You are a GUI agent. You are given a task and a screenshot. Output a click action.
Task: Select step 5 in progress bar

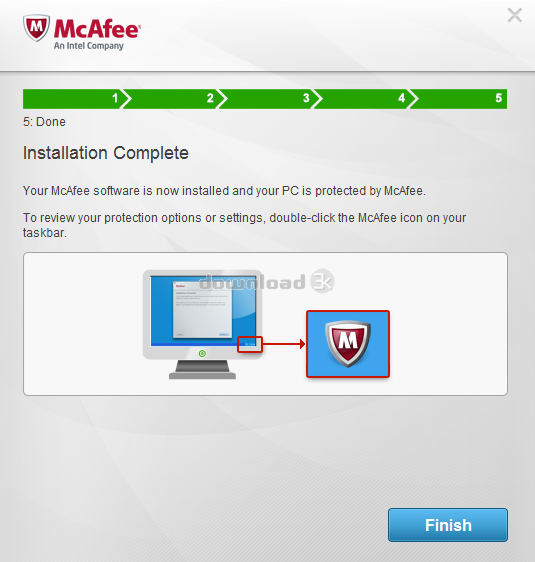click(x=459, y=99)
